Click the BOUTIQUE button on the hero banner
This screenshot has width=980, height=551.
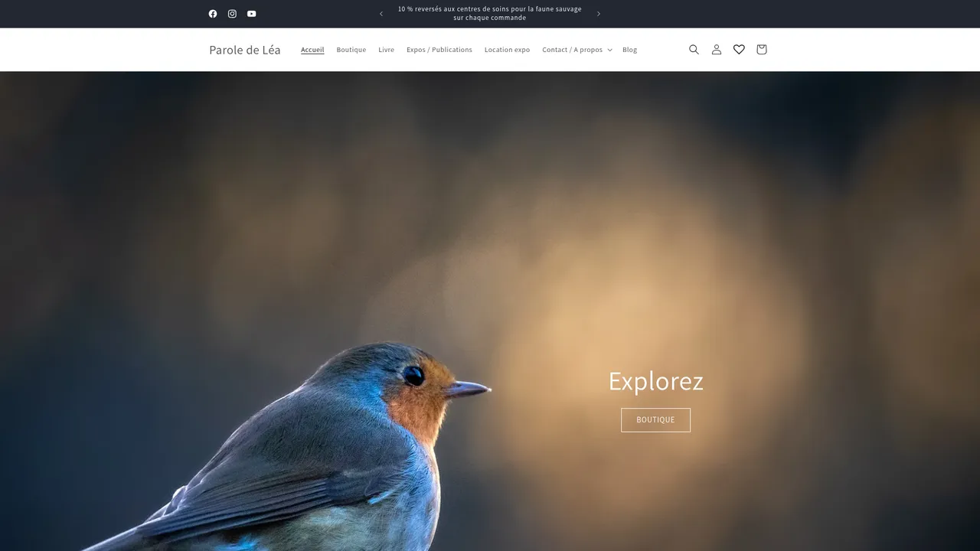click(x=655, y=420)
